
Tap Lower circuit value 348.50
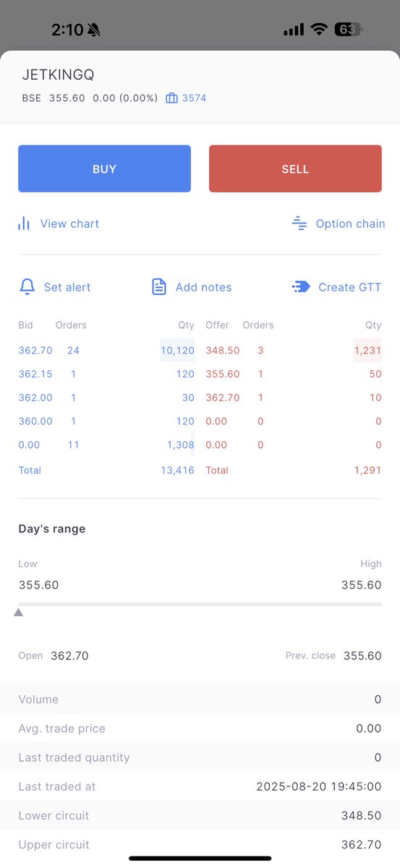[362, 815]
